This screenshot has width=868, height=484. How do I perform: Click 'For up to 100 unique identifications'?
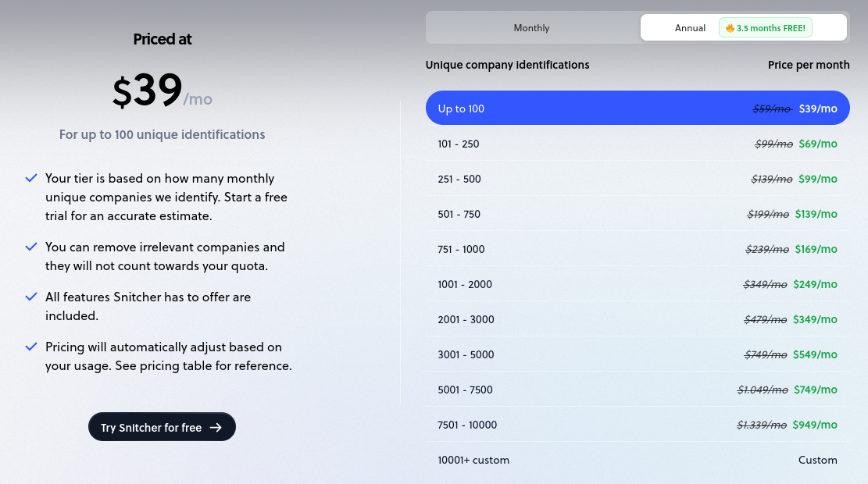click(163, 134)
